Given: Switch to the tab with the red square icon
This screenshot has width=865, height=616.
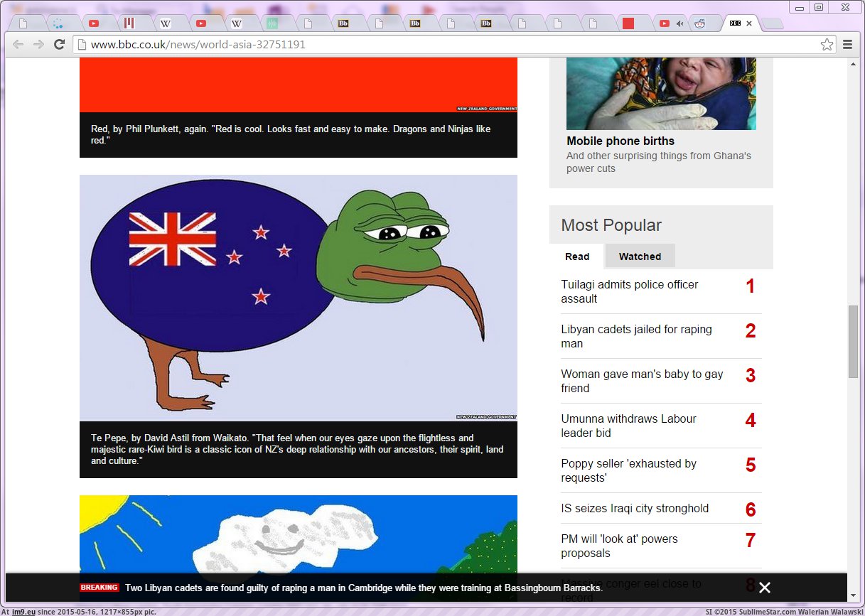Looking at the screenshot, I should pyautogui.click(x=628, y=23).
